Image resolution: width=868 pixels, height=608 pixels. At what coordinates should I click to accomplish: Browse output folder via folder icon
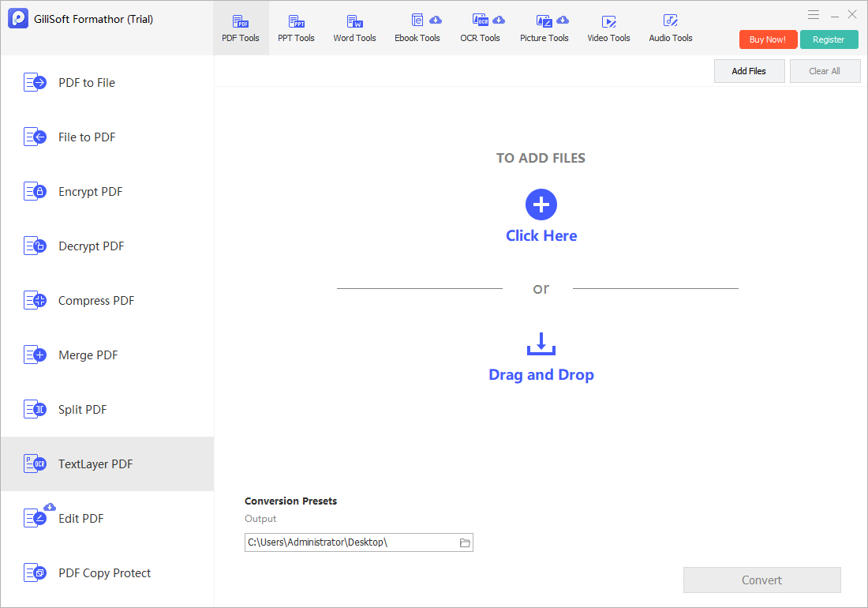[x=465, y=542]
